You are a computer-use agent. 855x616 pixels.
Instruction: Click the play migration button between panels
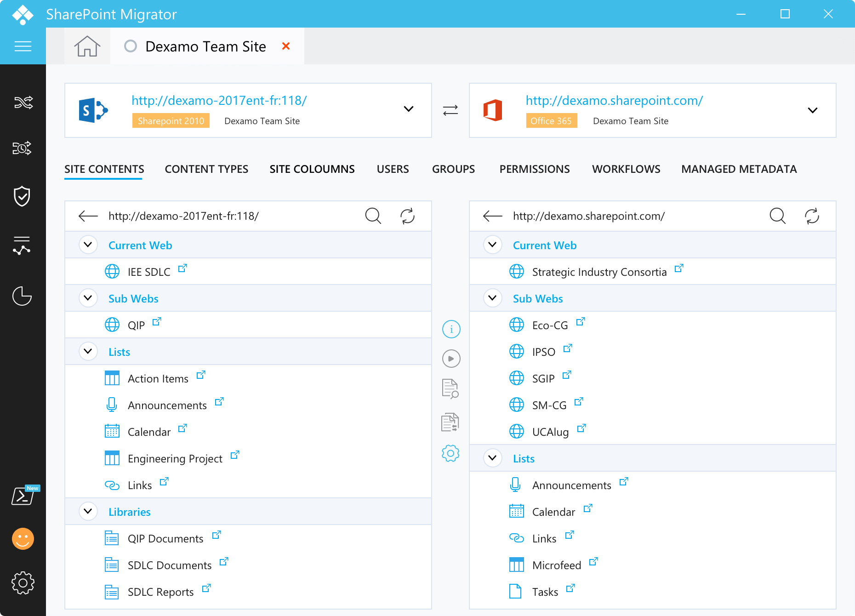451,359
